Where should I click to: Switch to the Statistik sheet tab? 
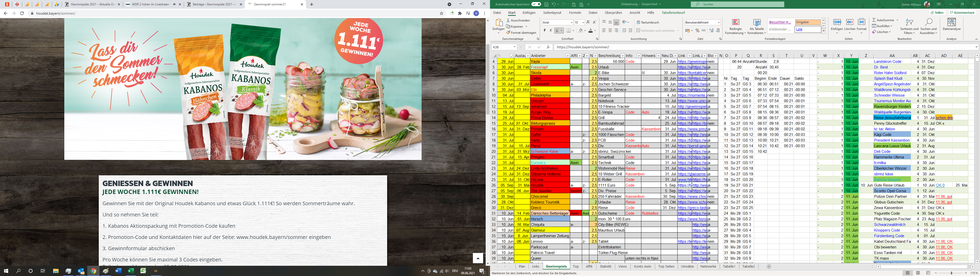605,267
